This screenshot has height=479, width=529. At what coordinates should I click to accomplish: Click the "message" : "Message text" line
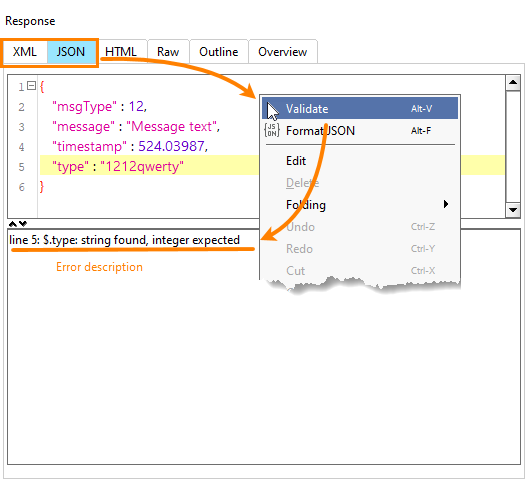click(136, 126)
